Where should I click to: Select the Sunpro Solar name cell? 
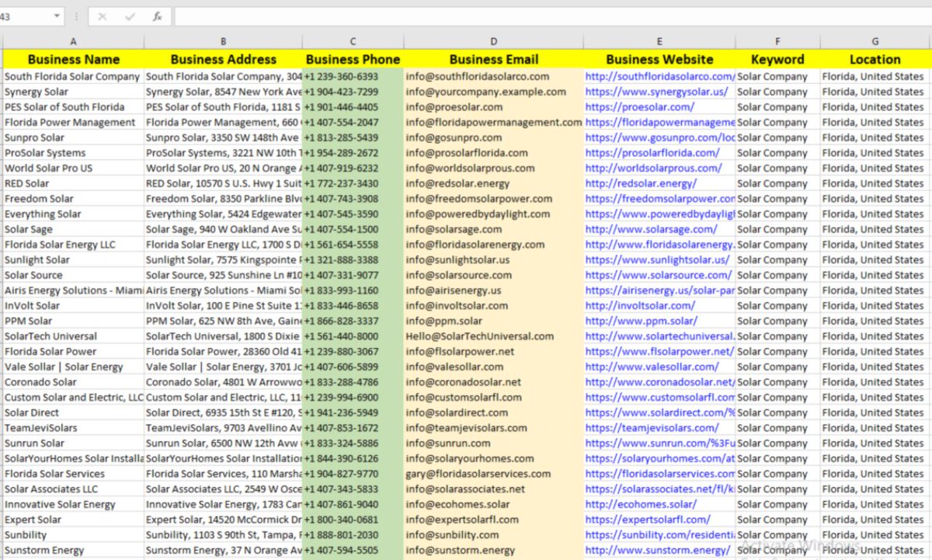(73, 137)
